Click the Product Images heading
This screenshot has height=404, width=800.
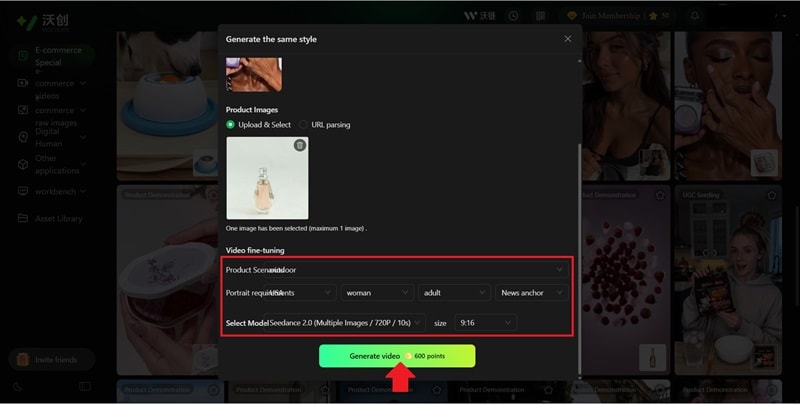(x=252, y=110)
